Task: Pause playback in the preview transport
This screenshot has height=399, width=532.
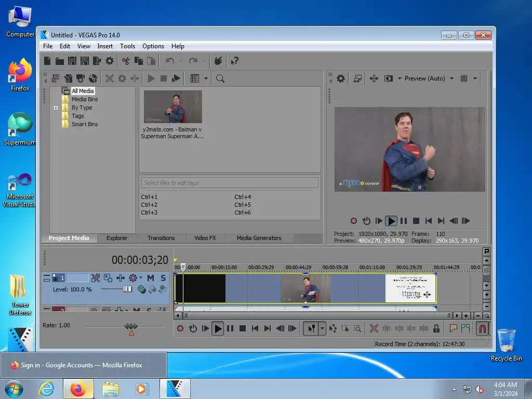Action: (x=403, y=221)
